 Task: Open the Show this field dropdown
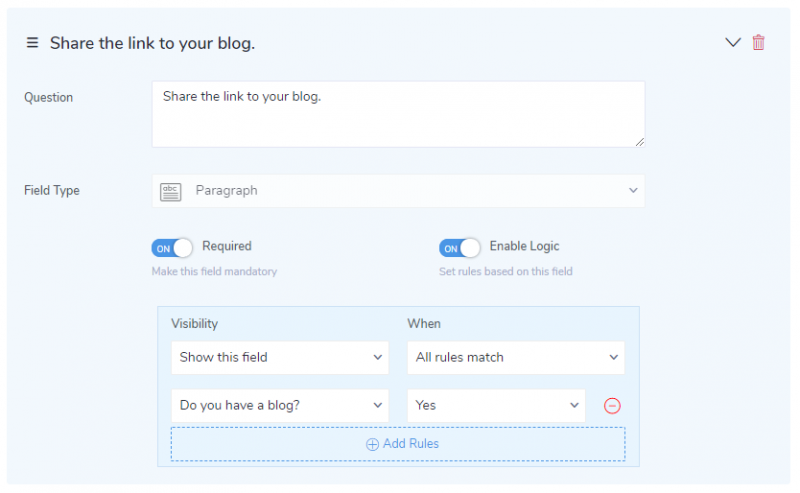click(x=279, y=357)
